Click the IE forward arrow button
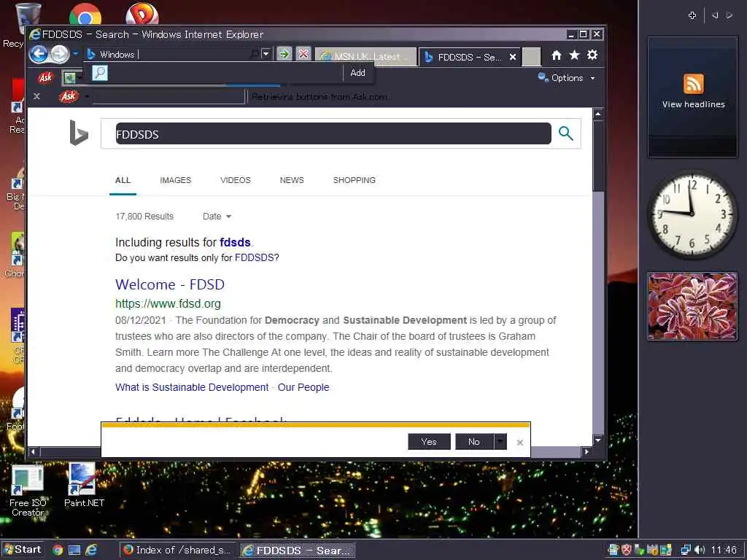 61,54
